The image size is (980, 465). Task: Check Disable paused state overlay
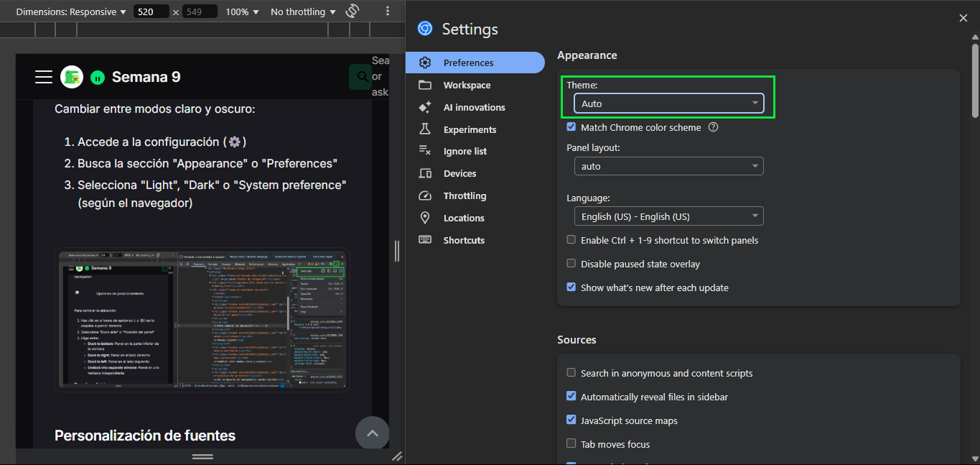click(x=571, y=264)
